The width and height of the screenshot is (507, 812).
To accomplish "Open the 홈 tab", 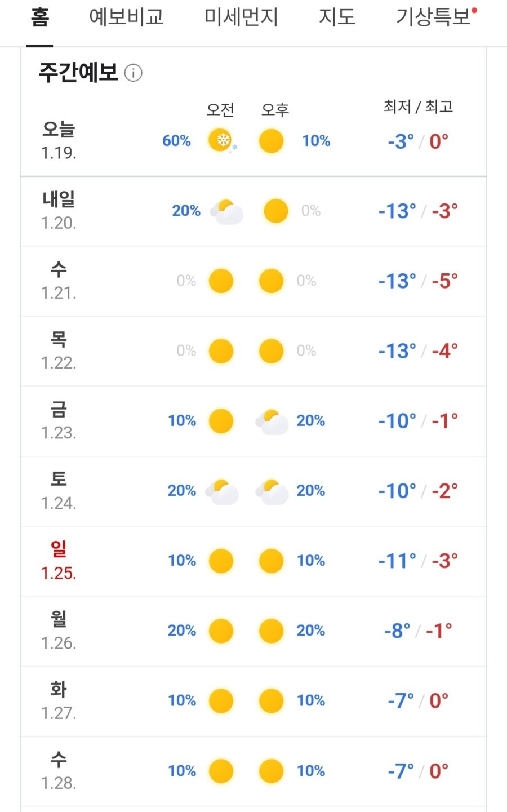I will click(39, 18).
